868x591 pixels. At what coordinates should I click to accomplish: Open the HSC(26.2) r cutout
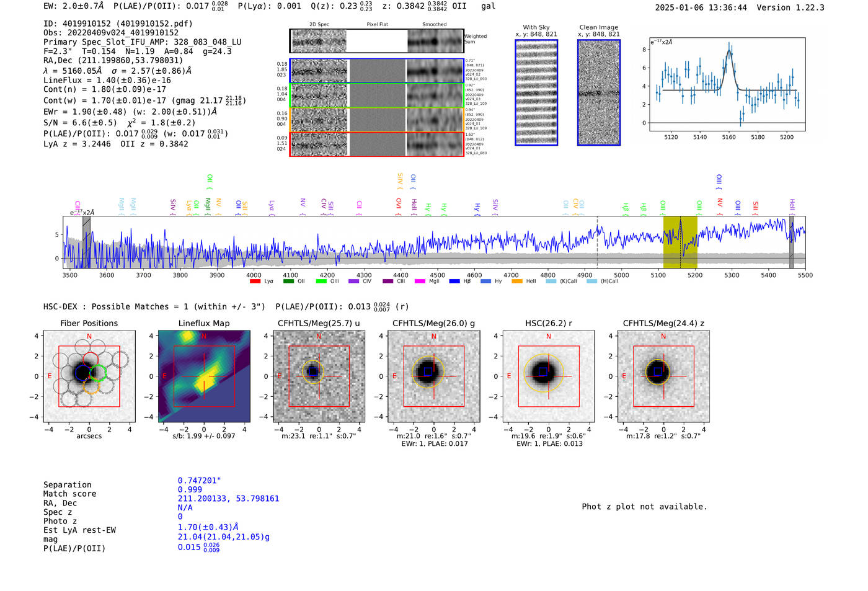point(548,376)
